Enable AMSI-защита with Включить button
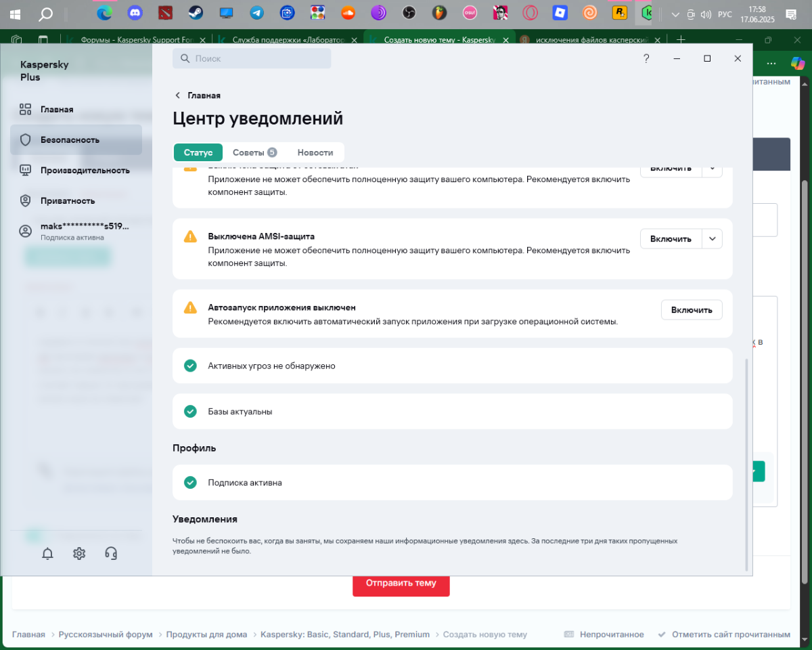Image resolution: width=812 pixels, height=650 pixels. click(671, 238)
